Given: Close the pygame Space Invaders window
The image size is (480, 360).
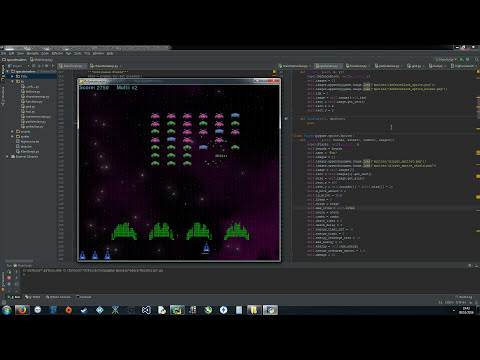Looking at the screenshot, I should tap(275, 81).
